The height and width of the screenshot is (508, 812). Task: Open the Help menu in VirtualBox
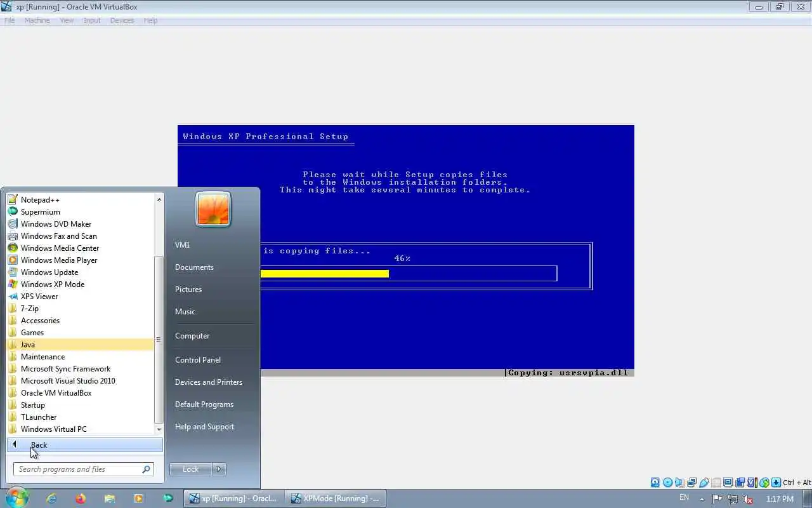(x=150, y=20)
